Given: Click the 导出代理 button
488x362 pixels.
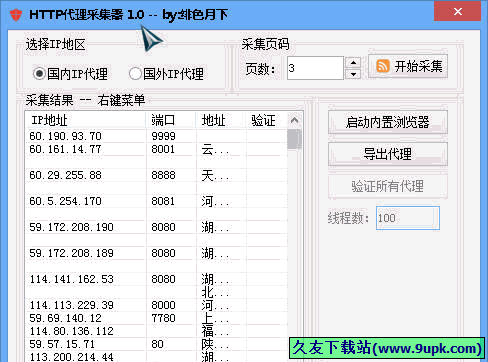Looking at the screenshot, I should (388, 154).
